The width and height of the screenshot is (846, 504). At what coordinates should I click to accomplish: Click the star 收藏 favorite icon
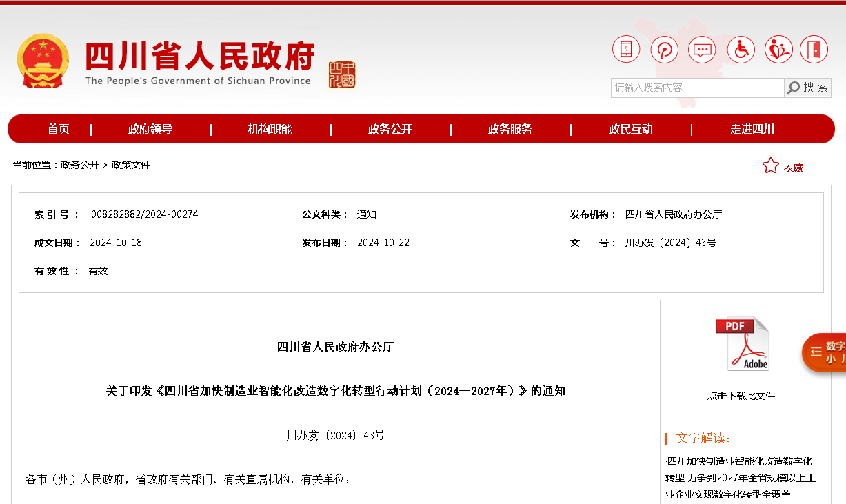coord(770,166)
